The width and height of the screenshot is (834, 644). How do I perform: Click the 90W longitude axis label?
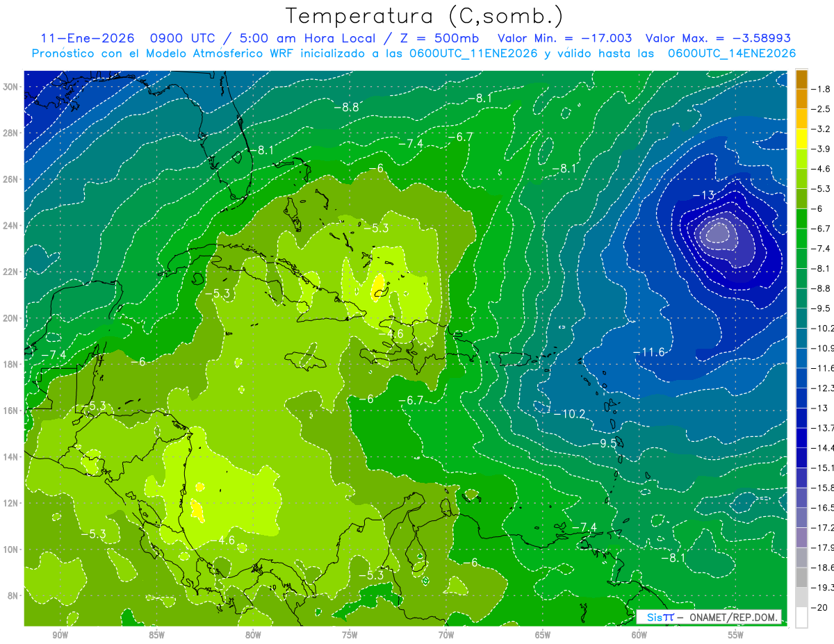click(60, 635)
